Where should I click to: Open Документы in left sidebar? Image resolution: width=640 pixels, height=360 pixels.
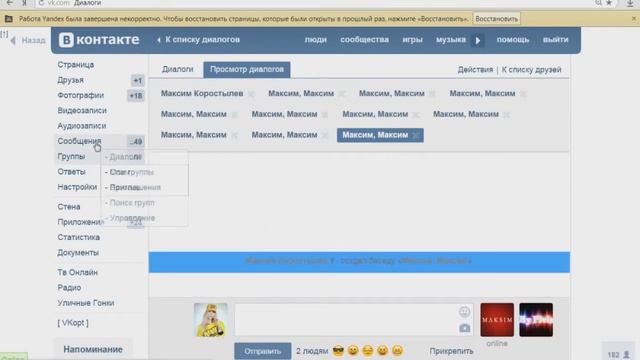(78, 253)
